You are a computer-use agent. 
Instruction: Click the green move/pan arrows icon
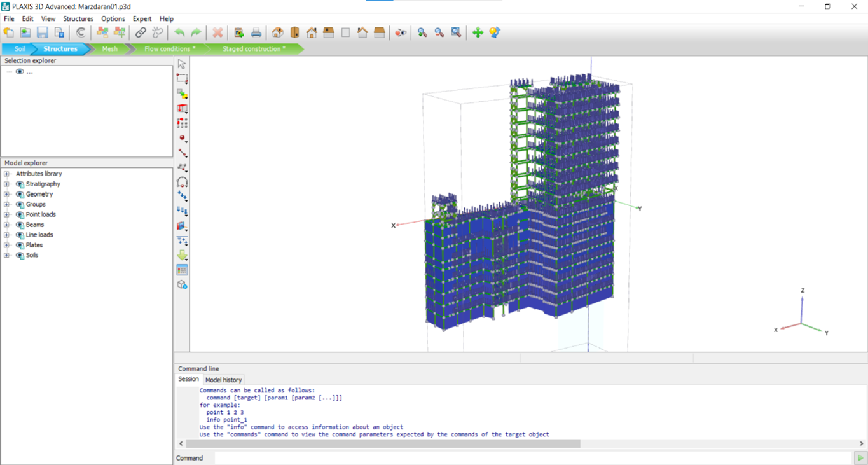click(478, 32)
